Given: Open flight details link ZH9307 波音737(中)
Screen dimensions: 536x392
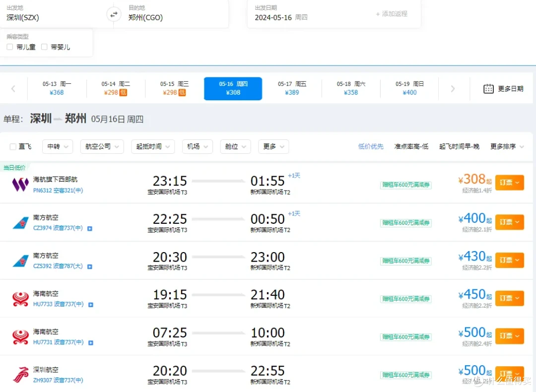Looking at the screenshot, I should tap(58, 380).
